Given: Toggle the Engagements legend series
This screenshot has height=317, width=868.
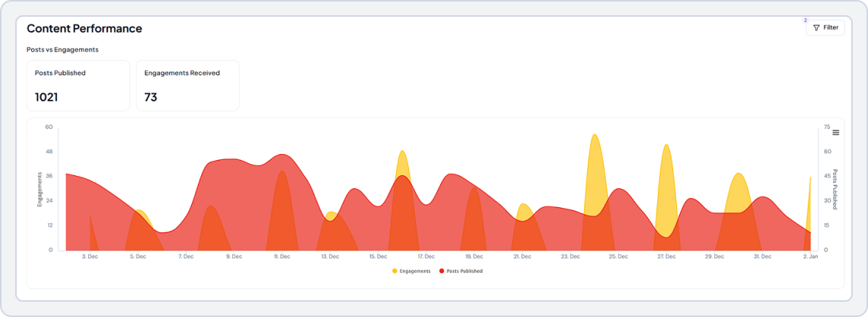Looking at the screenshot, I should tap(415, 271).
